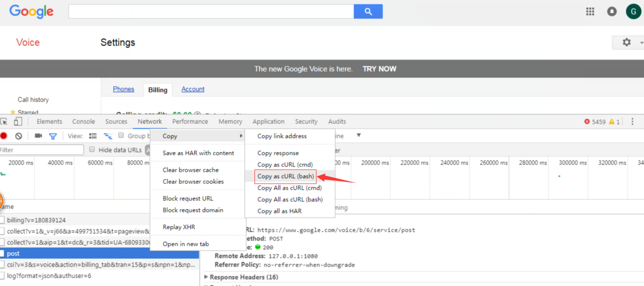This screenshot has width=644, height=286.
Task: Click the yellow warning count
Action: (614, 121)
